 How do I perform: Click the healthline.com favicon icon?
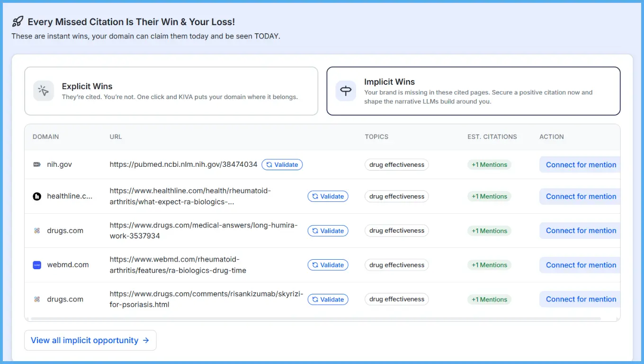pyautogui.click(x=37, y=196)
